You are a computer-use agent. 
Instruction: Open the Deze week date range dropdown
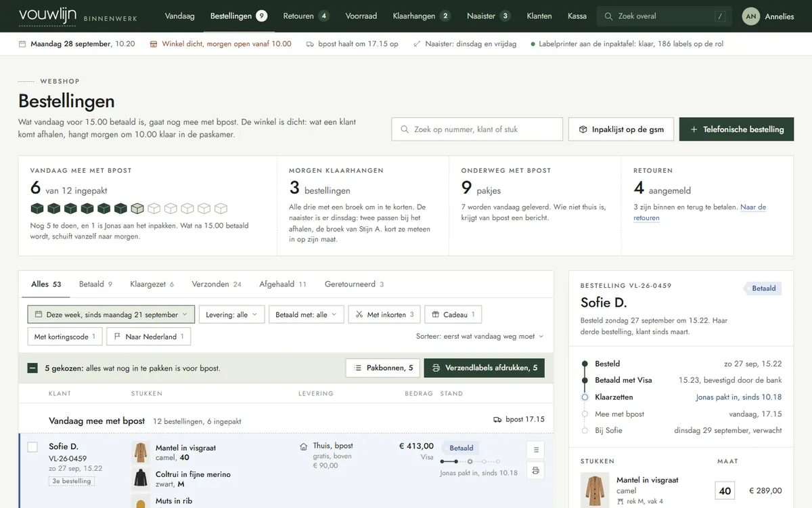pyautogui.click(x=112, y=315)
